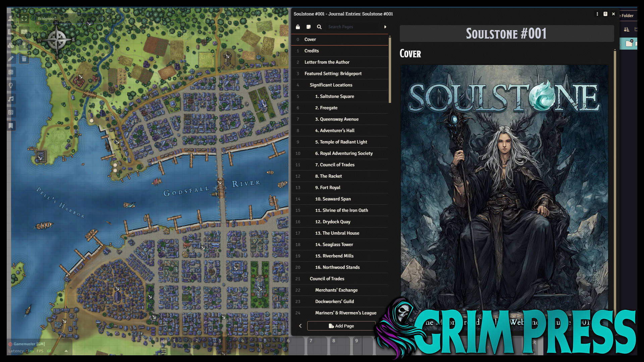Select the Lighting controls lightbulb icon

(11, 85)
